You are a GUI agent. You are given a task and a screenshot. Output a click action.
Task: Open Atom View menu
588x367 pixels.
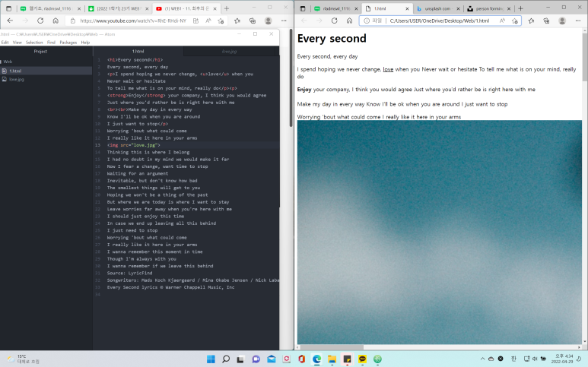17,43
